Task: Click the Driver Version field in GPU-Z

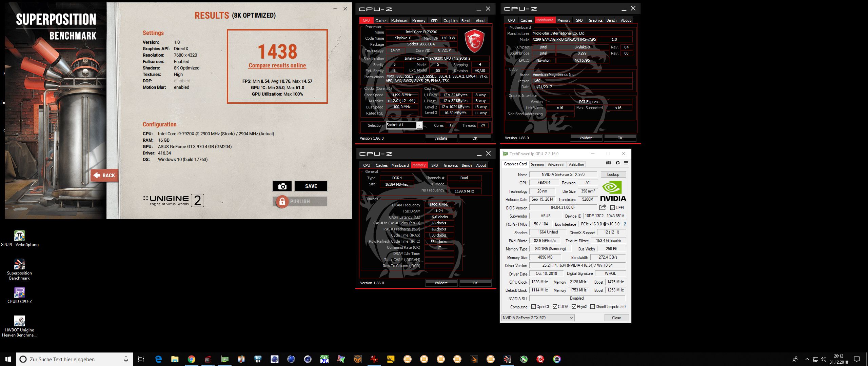Action: pyautogui.click(x=577, y=265)
